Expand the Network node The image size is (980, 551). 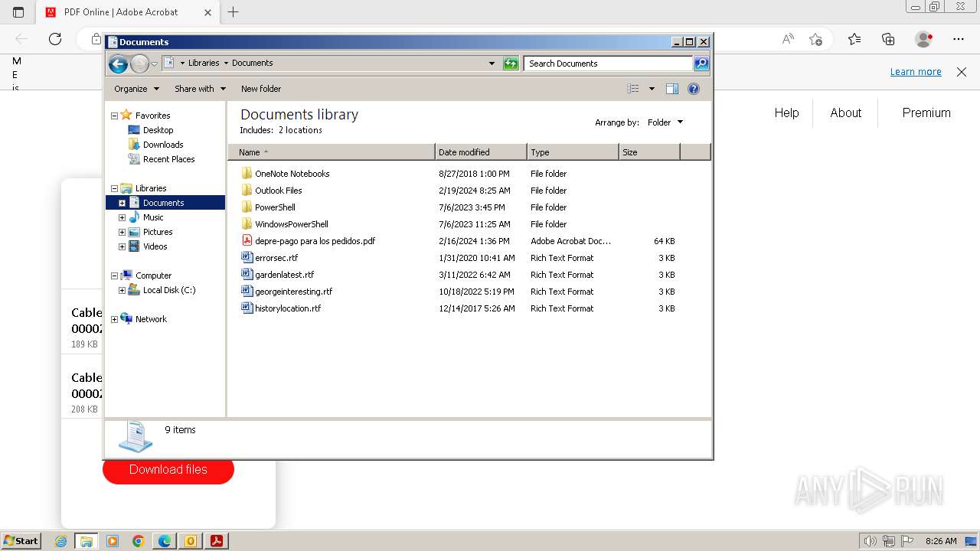point(114,319)
